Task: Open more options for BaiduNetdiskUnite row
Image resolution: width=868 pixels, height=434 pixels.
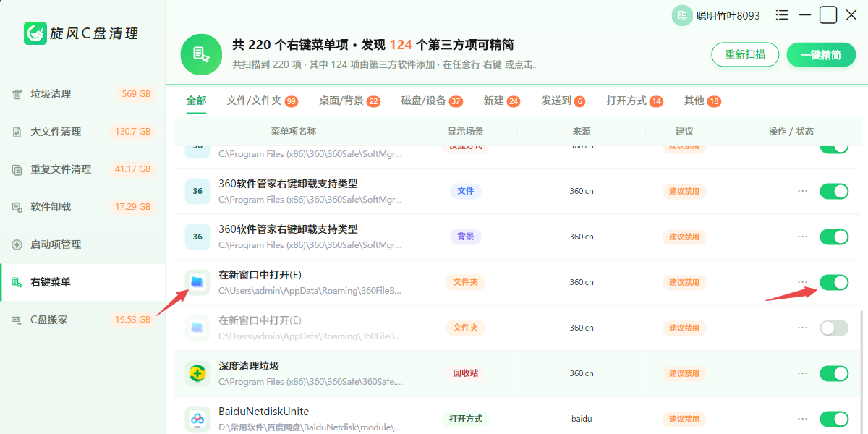Action: click(x=802, y=419)
